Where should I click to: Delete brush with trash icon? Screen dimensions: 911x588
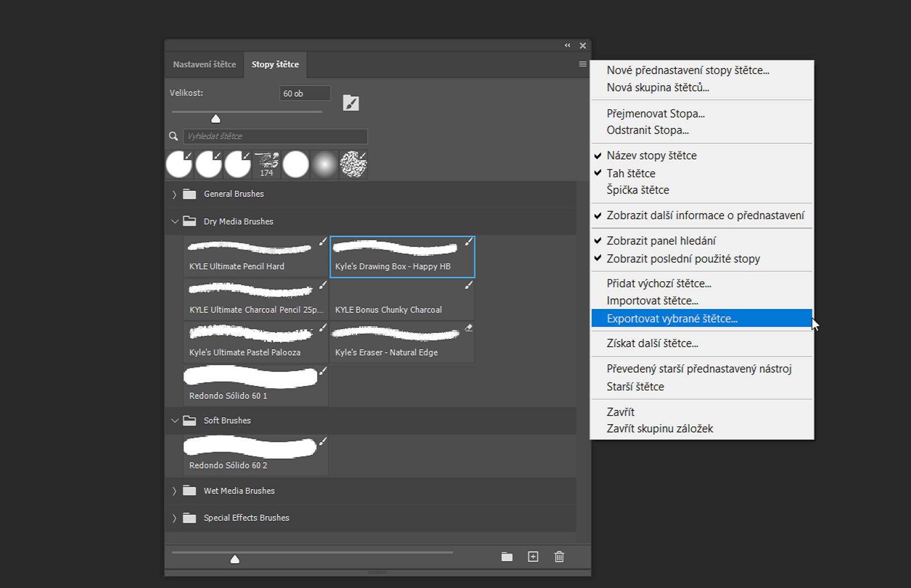tap(559, 557)
